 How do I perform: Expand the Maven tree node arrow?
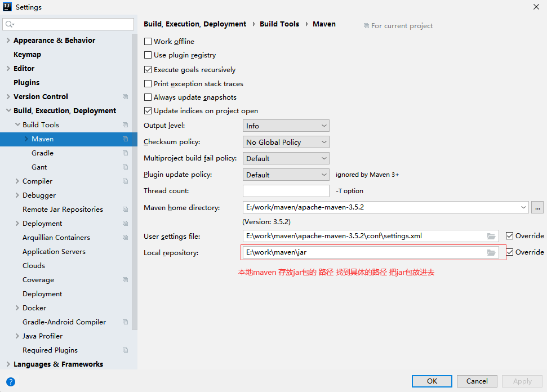click(26, 139)
